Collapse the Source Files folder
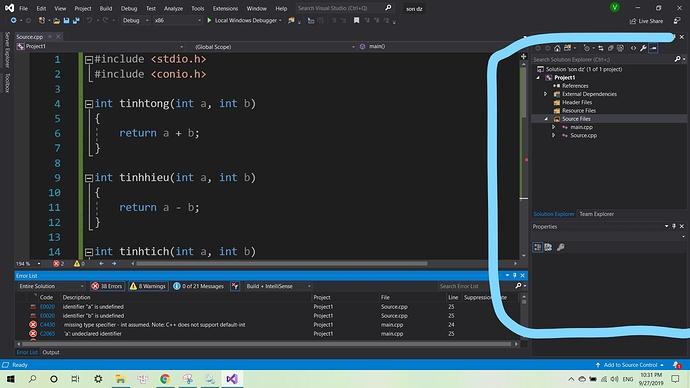 546,119
